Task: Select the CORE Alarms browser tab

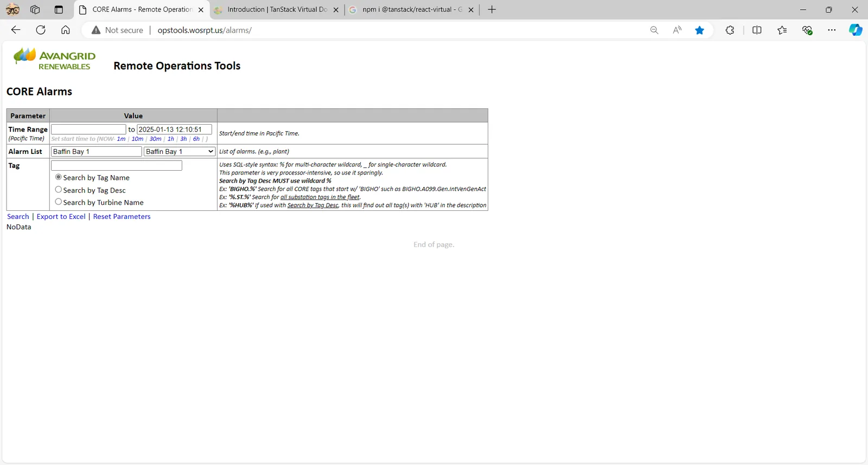Action: [142, 10]
